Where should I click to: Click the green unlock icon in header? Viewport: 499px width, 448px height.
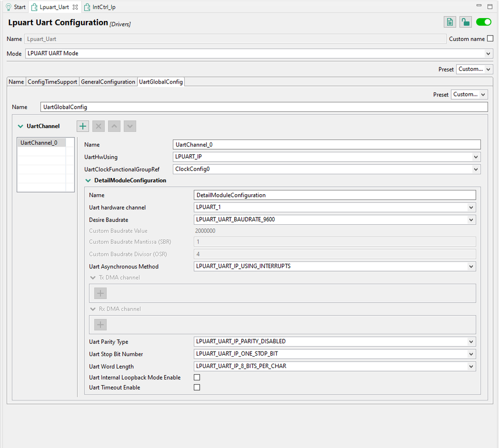coord(466,22)
